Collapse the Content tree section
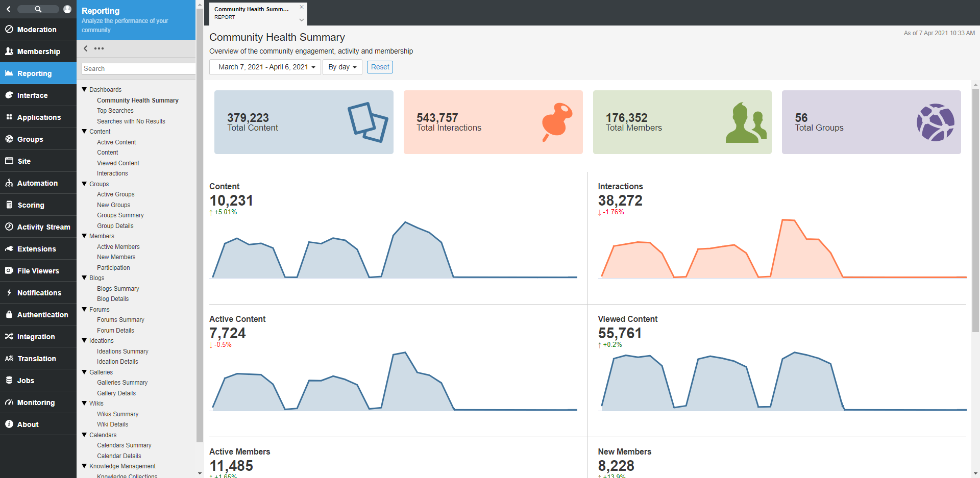Image resolution: width=980 pixels, height=478 pixels. 84,131
